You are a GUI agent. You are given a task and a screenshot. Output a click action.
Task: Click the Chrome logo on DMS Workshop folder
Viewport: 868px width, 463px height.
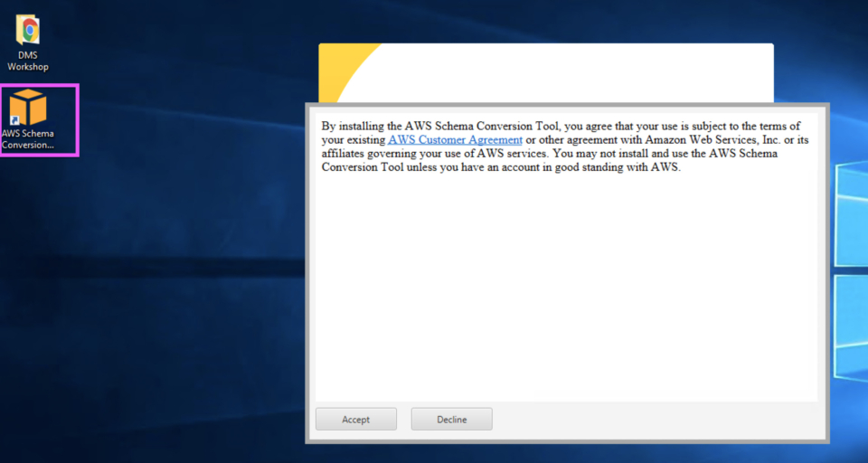(30, 32)
